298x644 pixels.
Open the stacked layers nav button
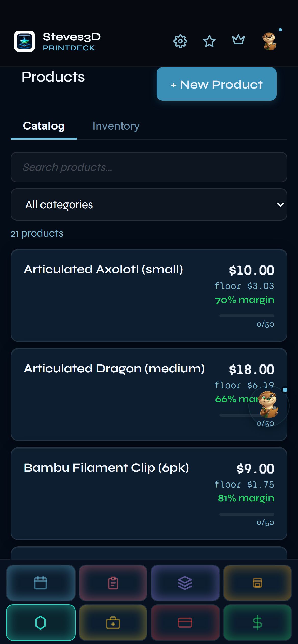coord(185,583)
